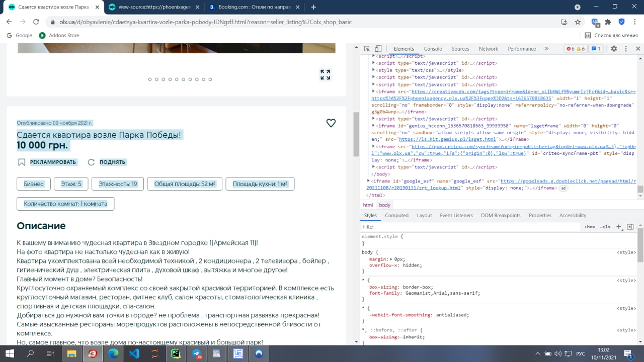Switch to the Sources tab
The image size is (644, 362).
[x=460, y=49]
